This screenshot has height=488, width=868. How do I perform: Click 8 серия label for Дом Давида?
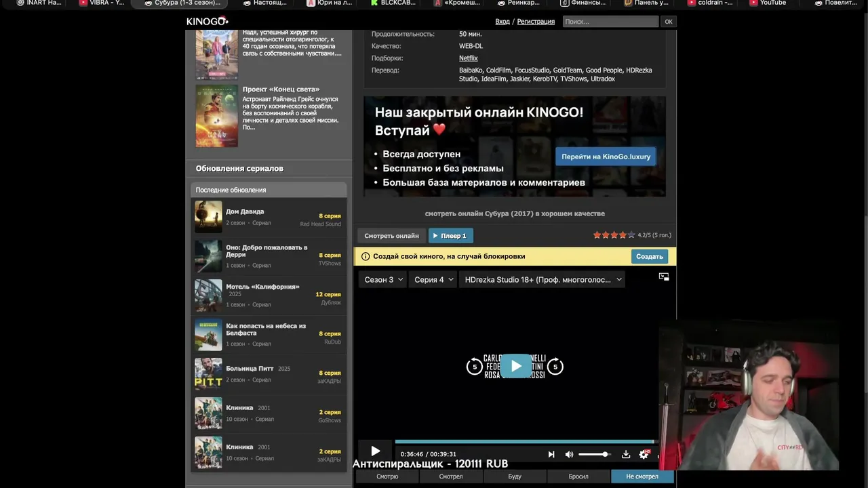[330, 216]
